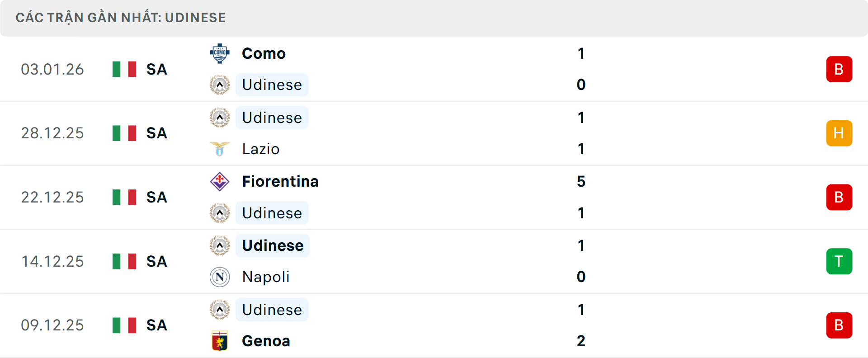Click Udinese crest in Napoli match

click(220, 245)
